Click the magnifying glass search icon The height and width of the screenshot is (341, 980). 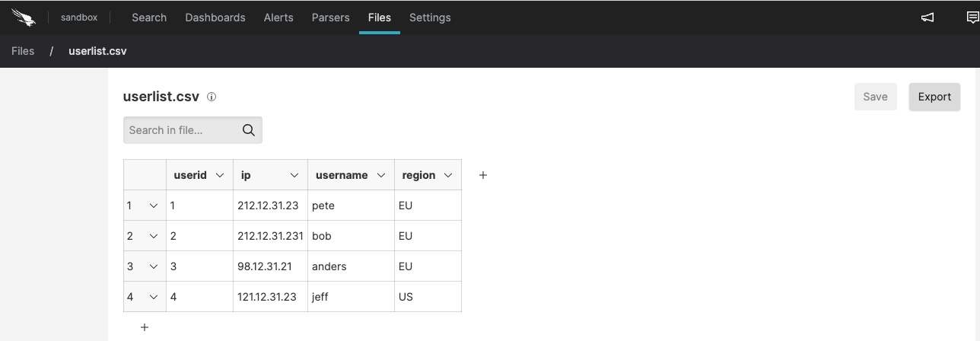(x=248, y=130)
